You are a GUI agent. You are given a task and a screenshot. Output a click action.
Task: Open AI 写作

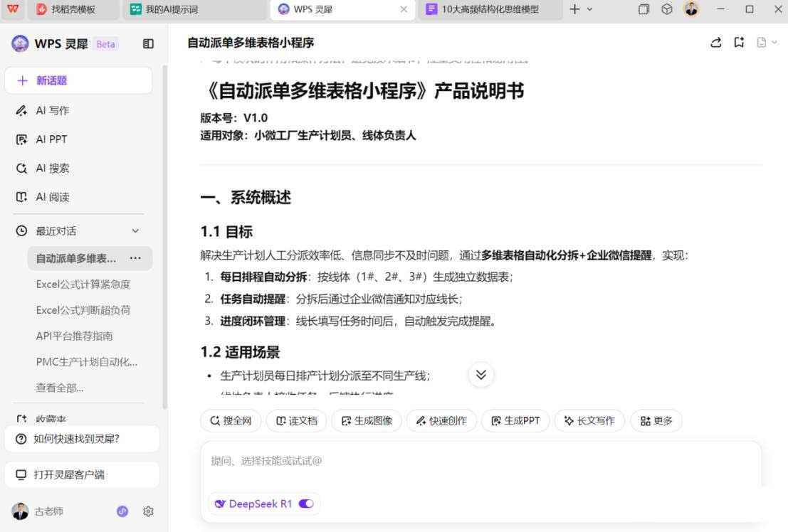click(x=52, y=110)
